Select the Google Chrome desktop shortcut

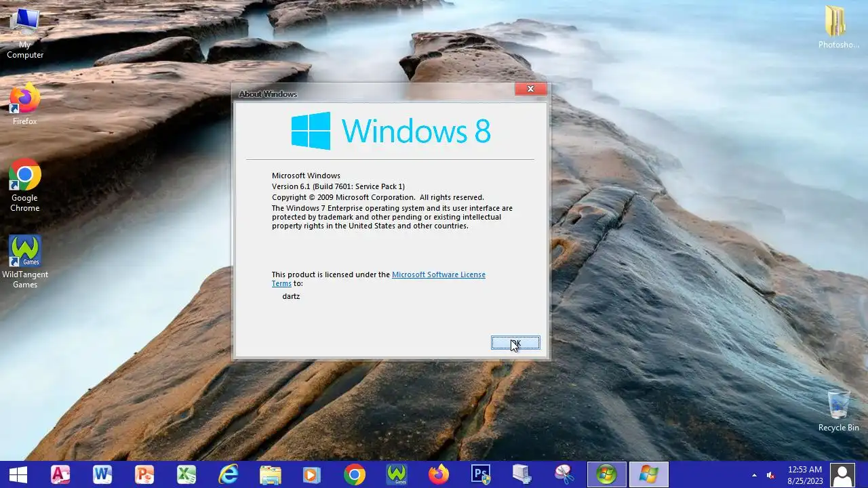pyautogui.click(x=25, y=186)
